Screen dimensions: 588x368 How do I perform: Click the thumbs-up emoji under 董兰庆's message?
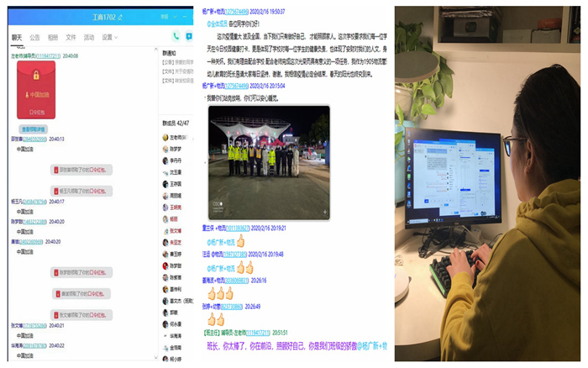pos(239,240)
